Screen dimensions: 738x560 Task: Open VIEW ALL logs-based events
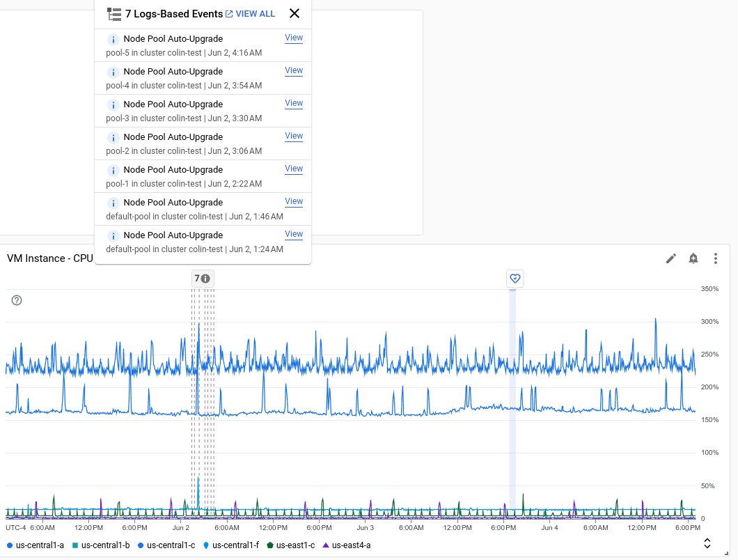pyautogui.click(x=255, y=13)
